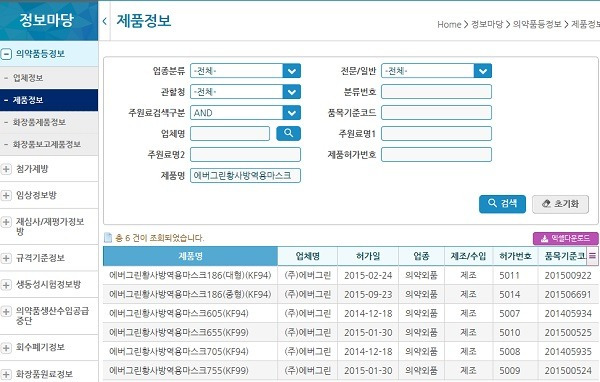Focus the 업체명 input field
The height and width of the screenshot is (382, 600).
pos(230,134)
